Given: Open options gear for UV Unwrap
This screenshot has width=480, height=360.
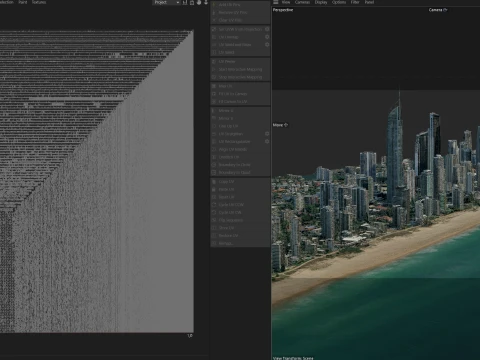Looking at the screenshot, I should tap(267, 37).
